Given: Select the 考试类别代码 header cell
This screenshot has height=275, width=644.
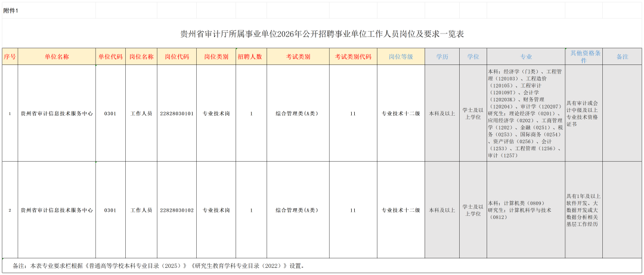Looking at the screenshot, I should pyautogui.click(x=353, y=57).
